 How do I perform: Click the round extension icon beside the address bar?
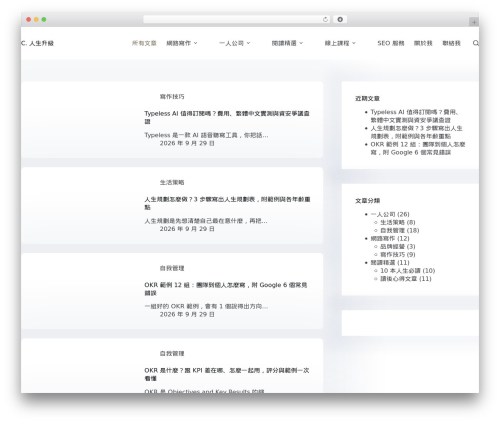(340, 20)
